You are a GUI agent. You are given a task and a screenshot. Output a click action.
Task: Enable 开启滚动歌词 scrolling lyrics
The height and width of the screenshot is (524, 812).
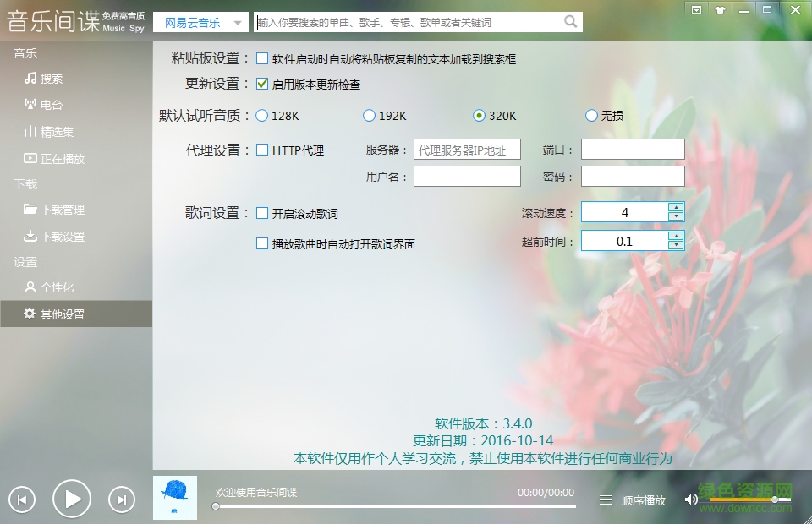click(262, 213)
